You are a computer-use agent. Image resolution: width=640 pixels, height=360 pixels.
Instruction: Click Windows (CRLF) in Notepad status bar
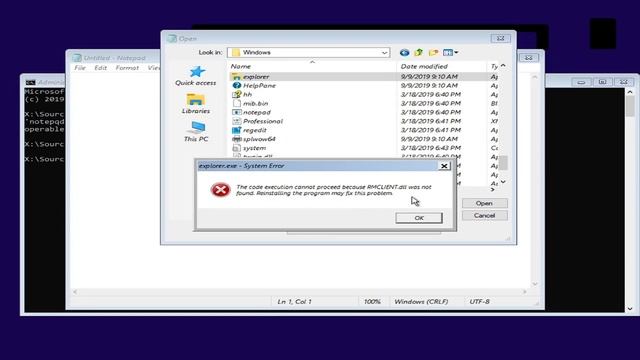pos(421,302)
